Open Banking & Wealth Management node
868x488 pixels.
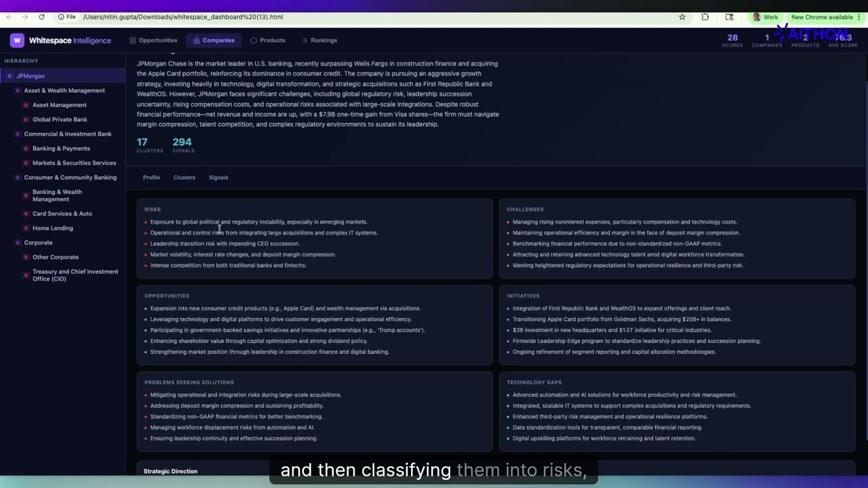pyautogui.click(x=57, y=195)
